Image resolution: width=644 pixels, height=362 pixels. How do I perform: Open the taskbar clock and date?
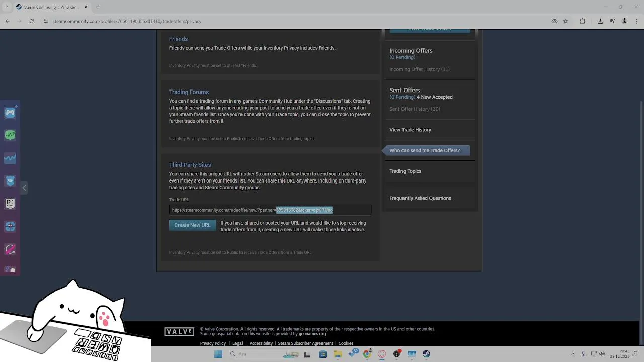click(620, 354)
